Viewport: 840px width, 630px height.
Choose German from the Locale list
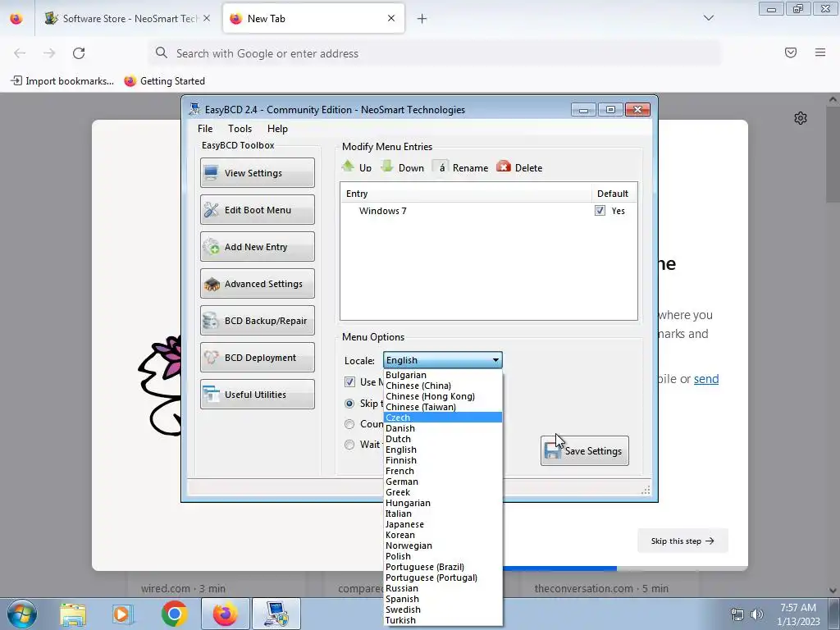pyautogui.click(x=443, y=482)
